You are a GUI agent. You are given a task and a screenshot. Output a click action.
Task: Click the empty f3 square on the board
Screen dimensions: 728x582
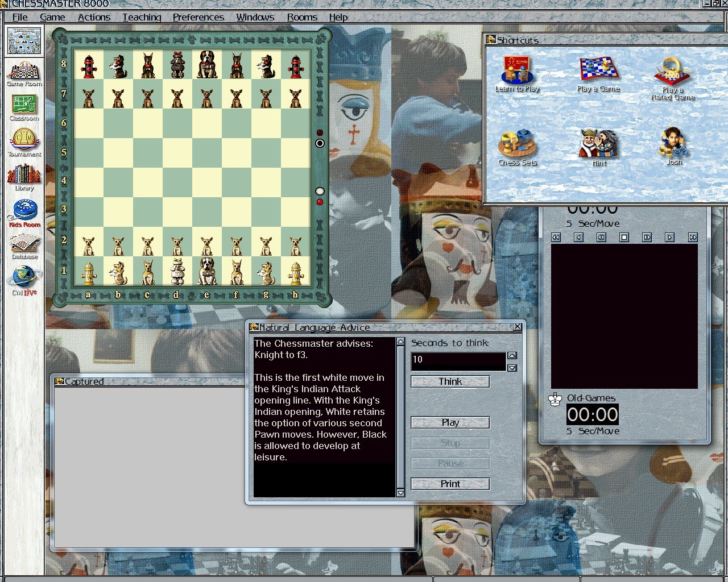(x=237, y=213)
